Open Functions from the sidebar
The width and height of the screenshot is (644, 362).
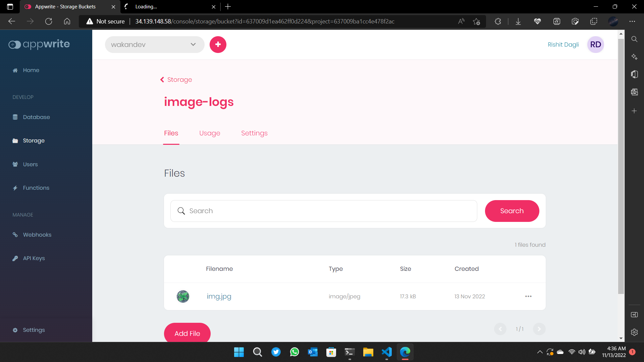click(x=36, y=188)
